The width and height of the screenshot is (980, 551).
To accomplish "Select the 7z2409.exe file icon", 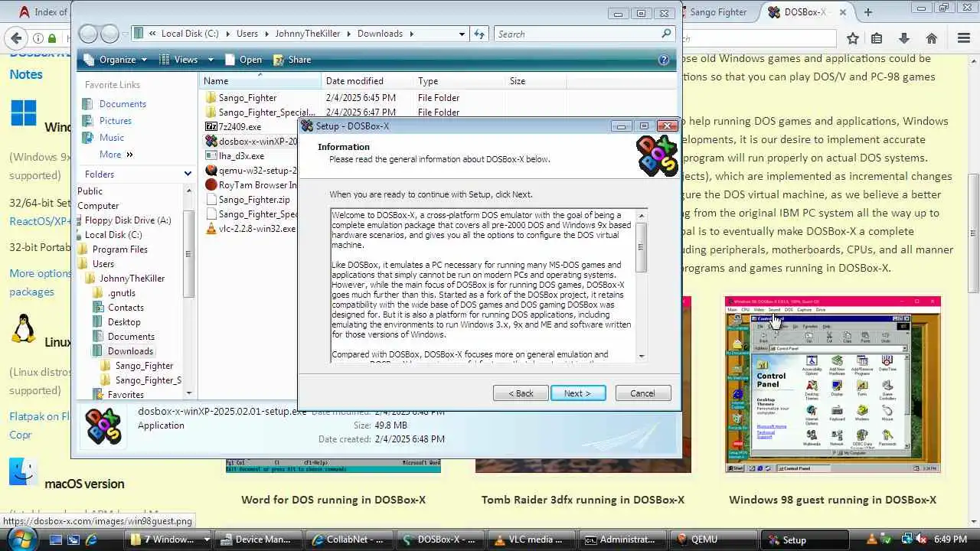I will coord(211,127).
